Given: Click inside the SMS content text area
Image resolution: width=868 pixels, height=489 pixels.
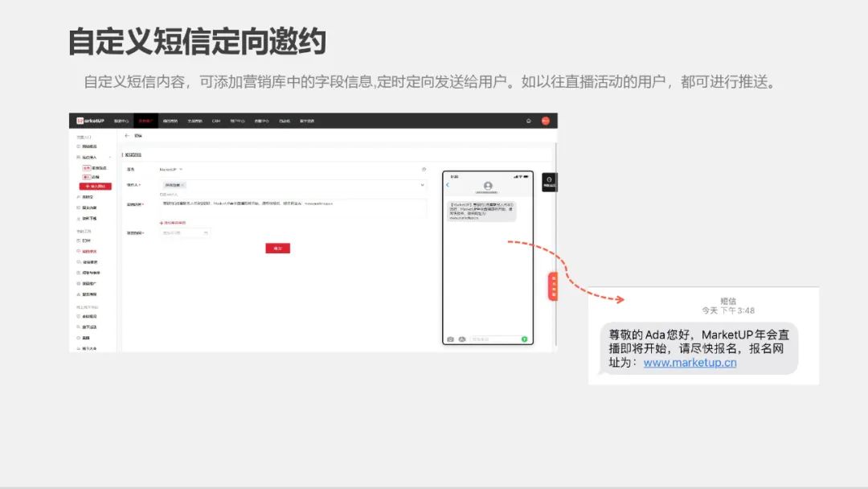Looking at the screenshot, I should pyautogui.click(x=293, y=209).
